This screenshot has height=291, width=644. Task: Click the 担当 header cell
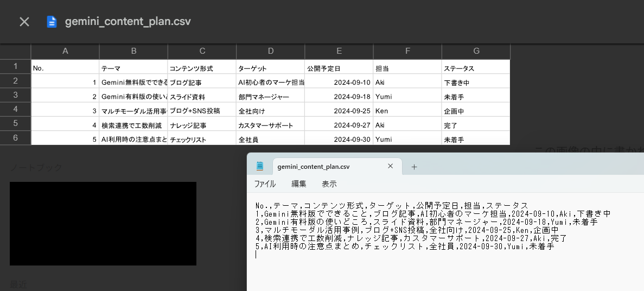(407, 67)
